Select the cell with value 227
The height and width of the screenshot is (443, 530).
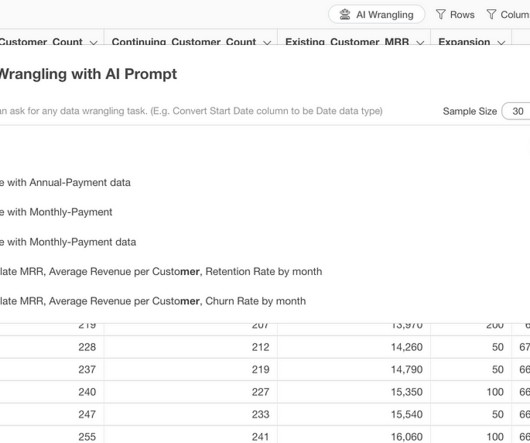(191, 392)
